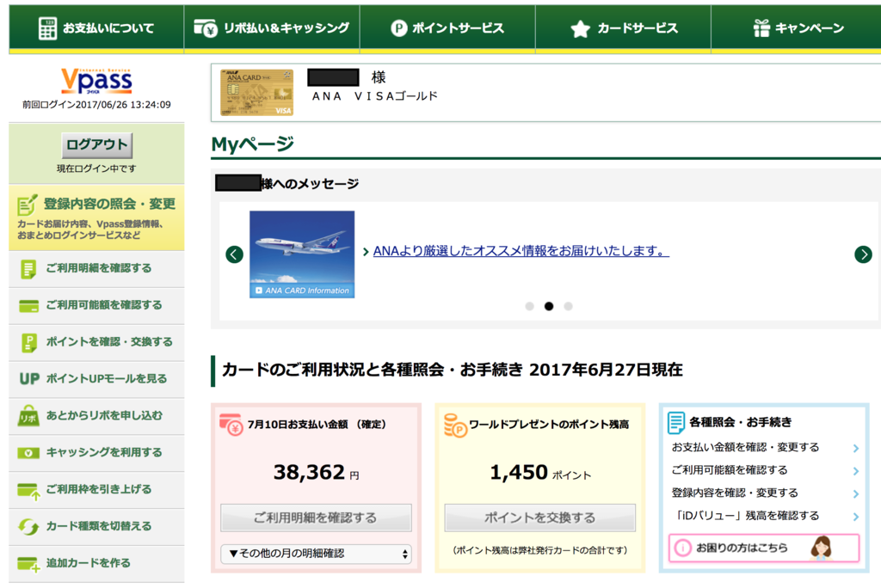Open the リボ払い&キャッシング menu

[272, 28]
